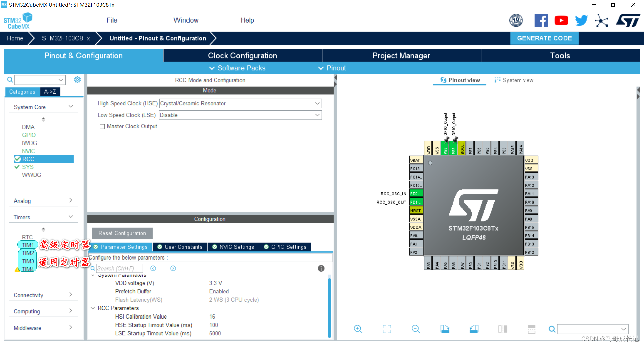The image size is (644, 345).
Task: Select GPIO in System Core list
Action: pyautogui.click(x=29, y=135)
